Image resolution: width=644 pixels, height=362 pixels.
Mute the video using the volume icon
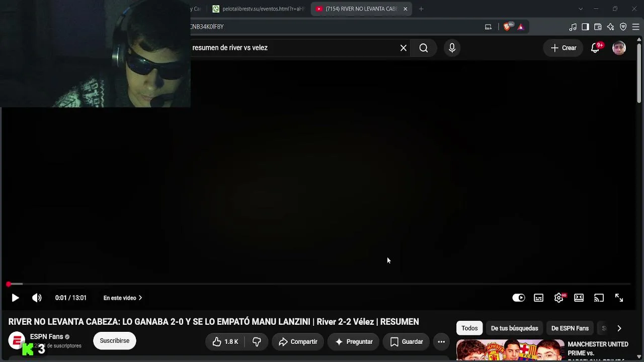pos(37,298)
